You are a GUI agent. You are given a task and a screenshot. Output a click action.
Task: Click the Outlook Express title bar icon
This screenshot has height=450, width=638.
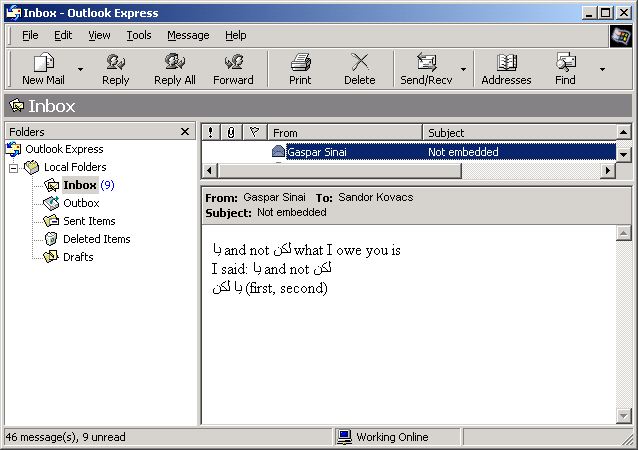[x=13, y=13]
